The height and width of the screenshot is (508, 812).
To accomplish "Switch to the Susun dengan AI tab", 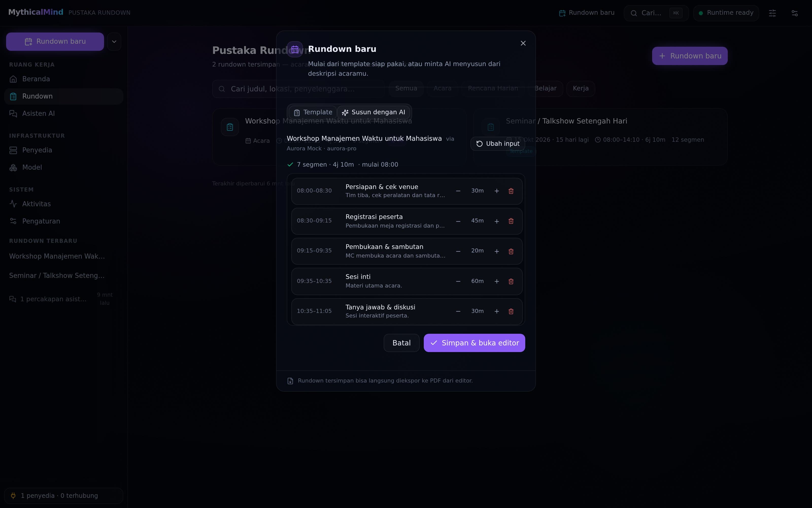I will [374, 112].
